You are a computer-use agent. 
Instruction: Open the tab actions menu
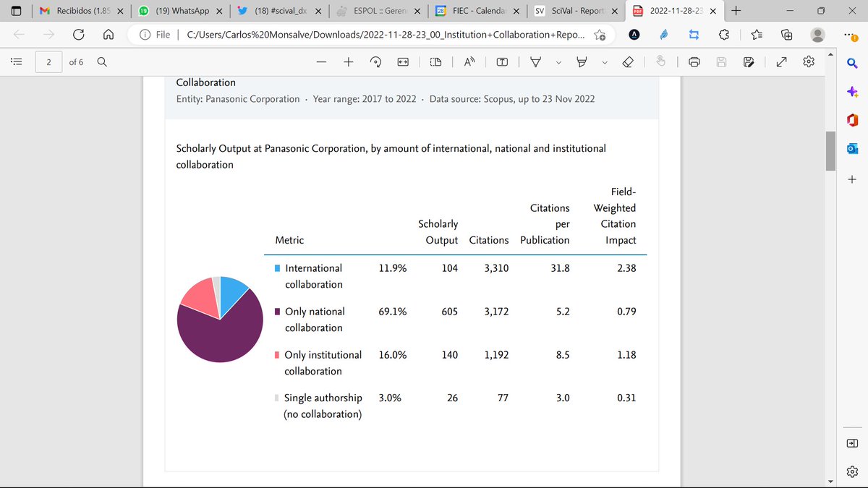17,11
